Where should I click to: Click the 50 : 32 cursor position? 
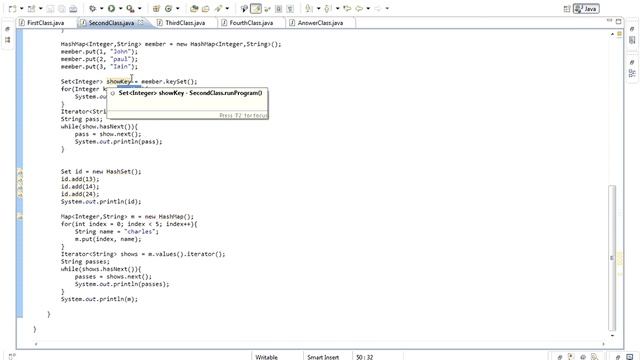point(364,357)
